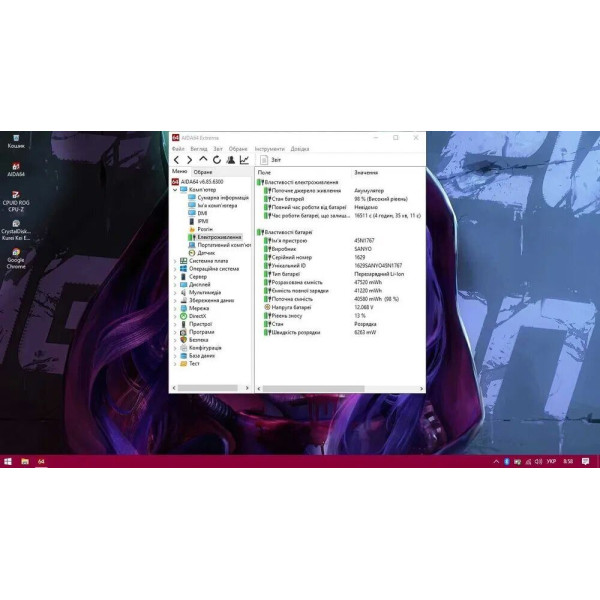The width and height of the screenshot is (600, 600).
Task: Open the Інструменти menu
Action: tap(269, 148)
